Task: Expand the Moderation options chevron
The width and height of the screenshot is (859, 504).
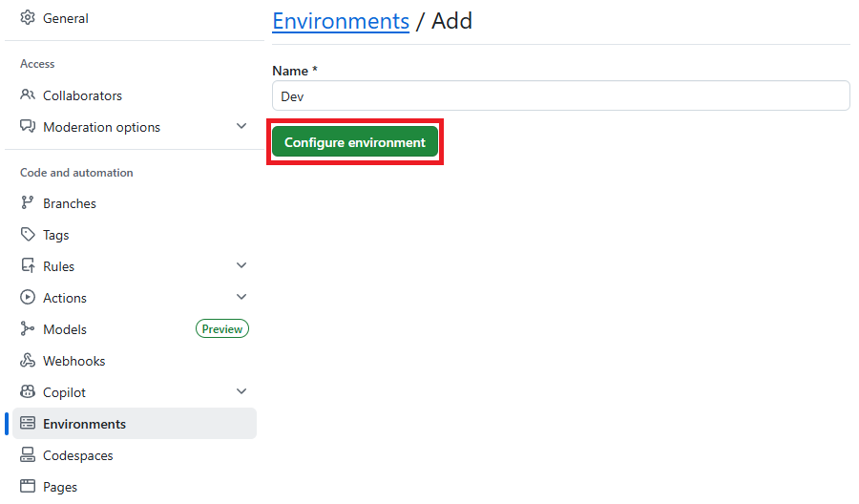Action: click(241, 127)
